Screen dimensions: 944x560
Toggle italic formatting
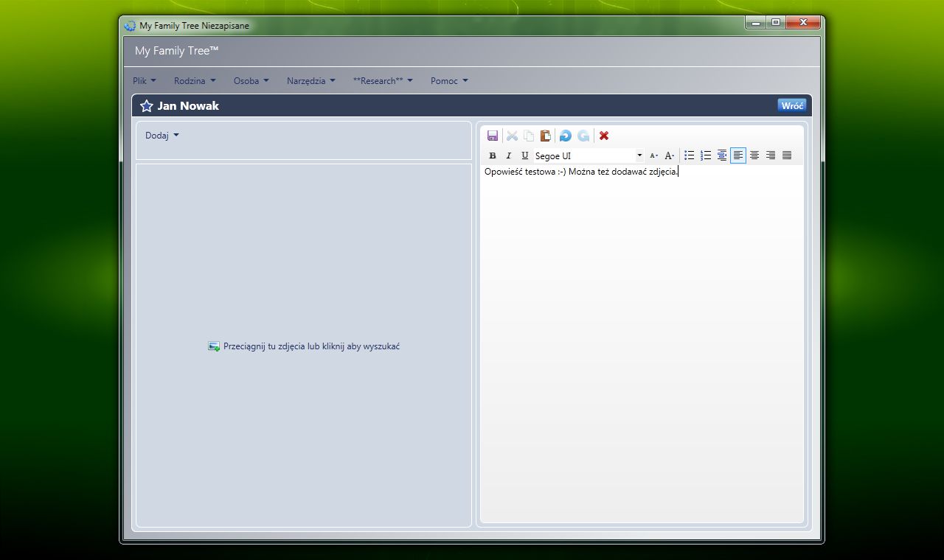[x=509, y=155]
